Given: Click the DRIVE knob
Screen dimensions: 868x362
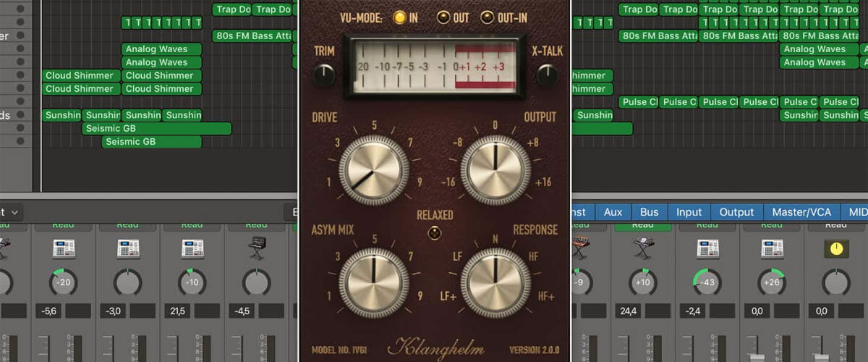Looking at the screenshot, I should [374, 169].
